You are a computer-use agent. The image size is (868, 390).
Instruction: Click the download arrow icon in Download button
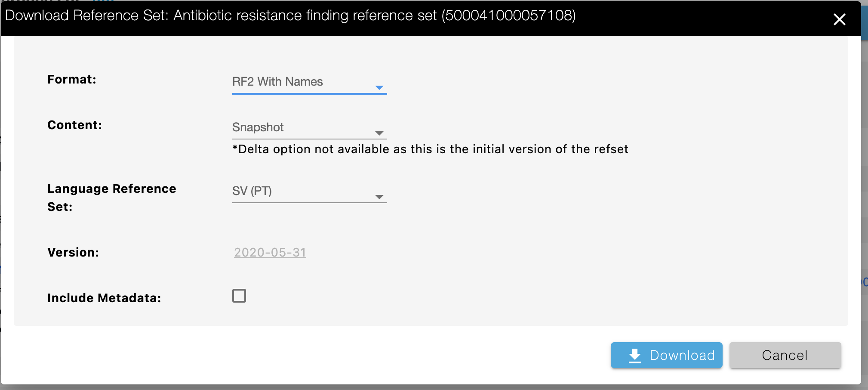[x=635, y=356]
